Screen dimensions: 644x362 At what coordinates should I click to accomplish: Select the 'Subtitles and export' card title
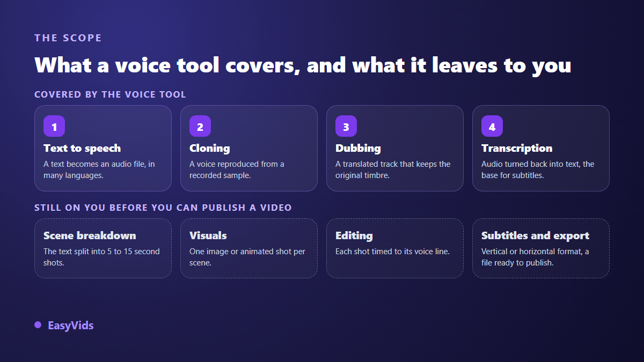click(535, 236)
